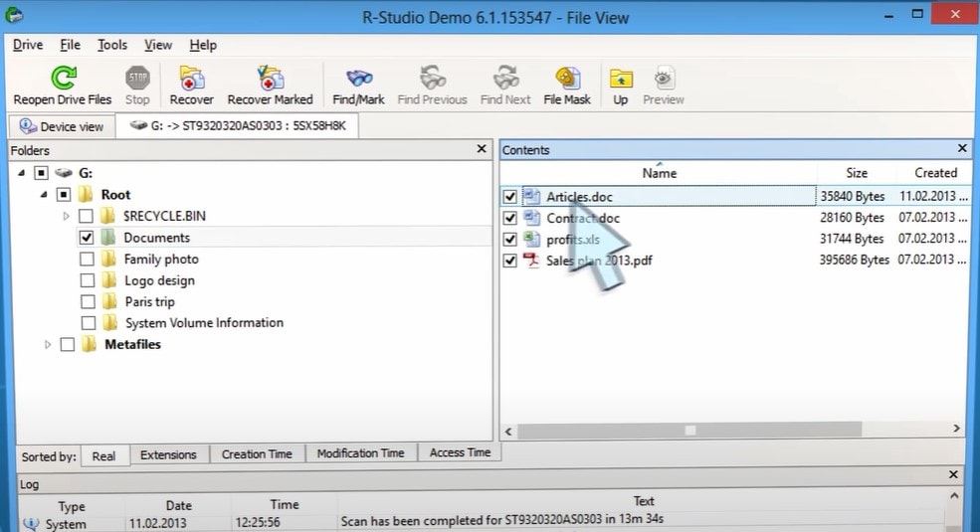Click the R-Studio app icon in title bar
980x532 pixels.
(14, 14)
